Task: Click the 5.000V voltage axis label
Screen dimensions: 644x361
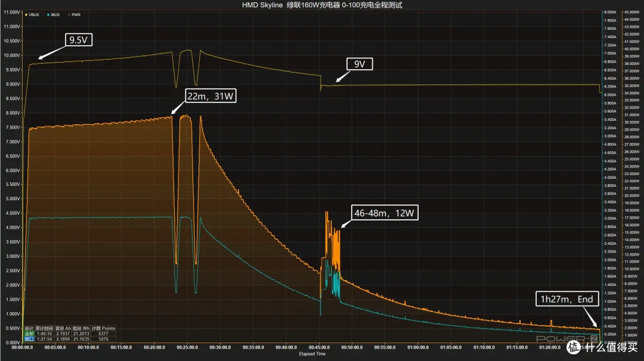Action: click(x=13, y=199)
